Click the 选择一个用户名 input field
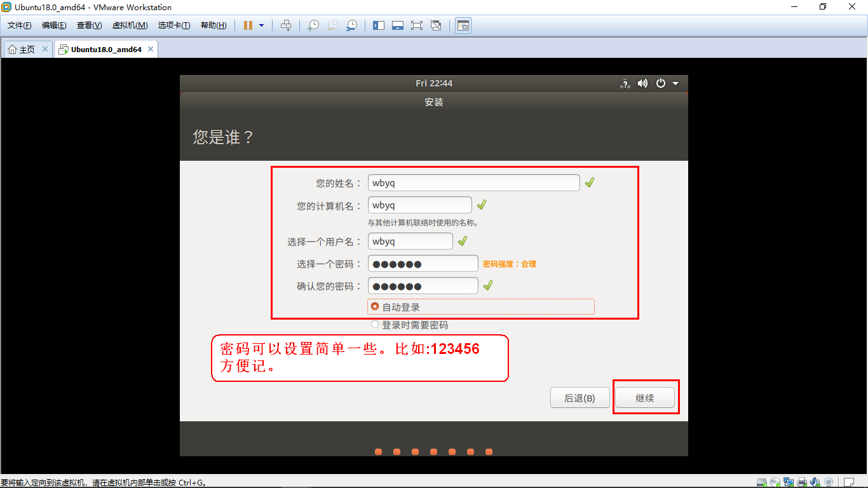The image size is (868, 488). [x=410, y=241]
